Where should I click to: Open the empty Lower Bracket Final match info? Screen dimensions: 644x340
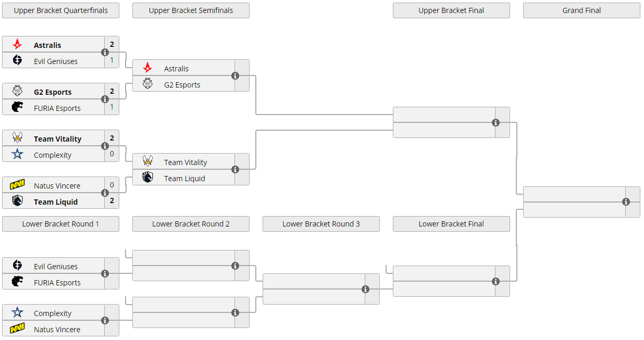tap(496, 282)
